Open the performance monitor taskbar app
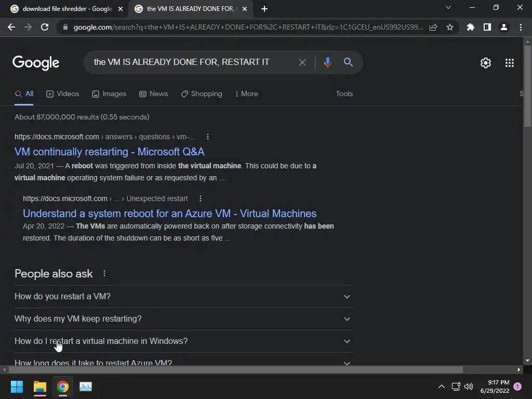 click(x=86, y=387)
